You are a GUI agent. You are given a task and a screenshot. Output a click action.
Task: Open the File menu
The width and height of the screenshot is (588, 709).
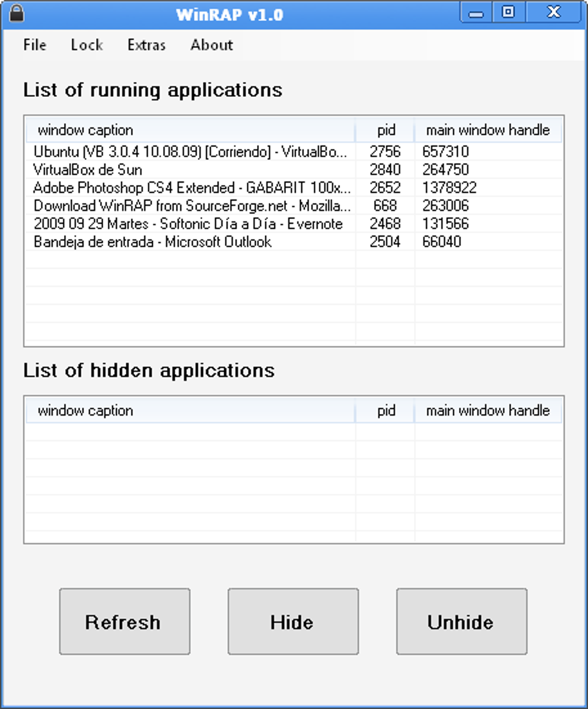pyautogui.click(x=35, y=45)
